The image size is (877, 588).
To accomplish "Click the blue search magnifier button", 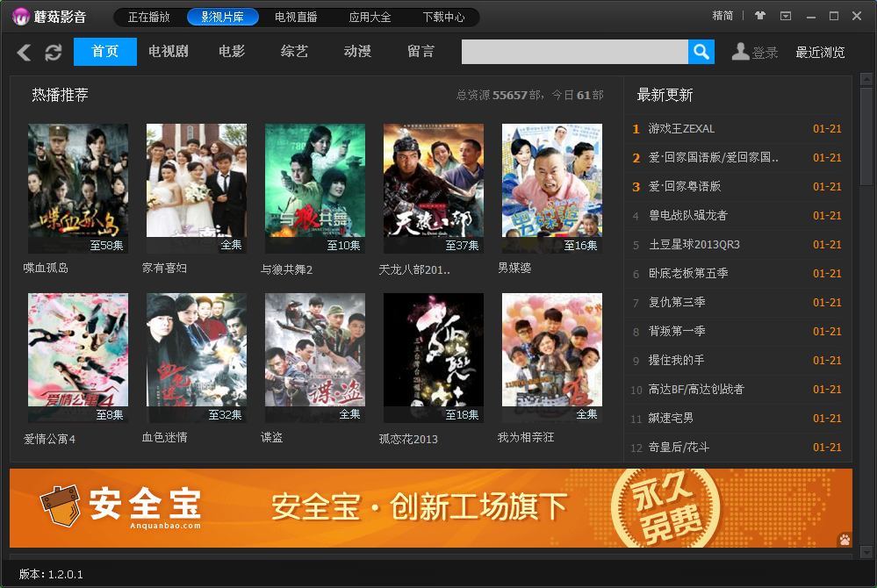I will pos(701,52).
